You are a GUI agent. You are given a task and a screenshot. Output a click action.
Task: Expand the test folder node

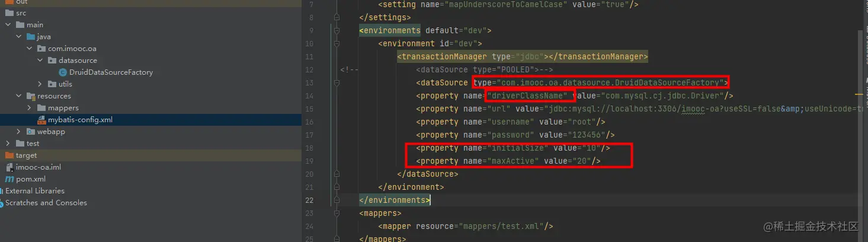[x=8, y=144]
